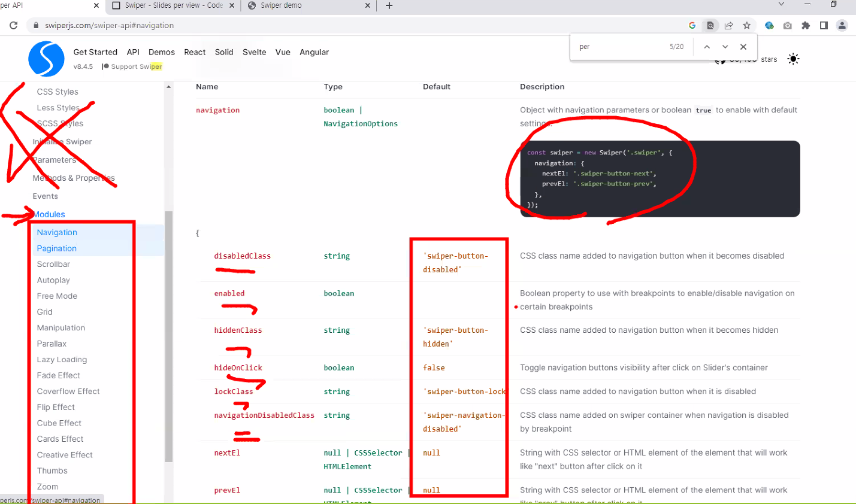Select Cube Effect in sidebar
This screenshot has width=856, height=504.
(59, 423)
